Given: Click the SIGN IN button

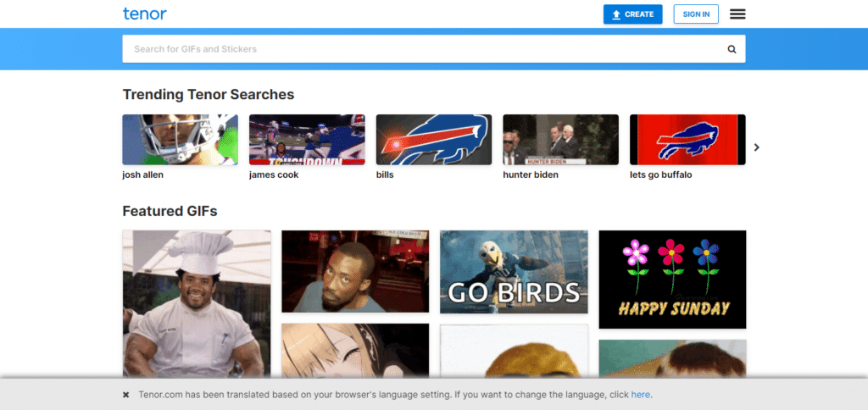Looking at the screenshot, I should click(x=696, y=14).
